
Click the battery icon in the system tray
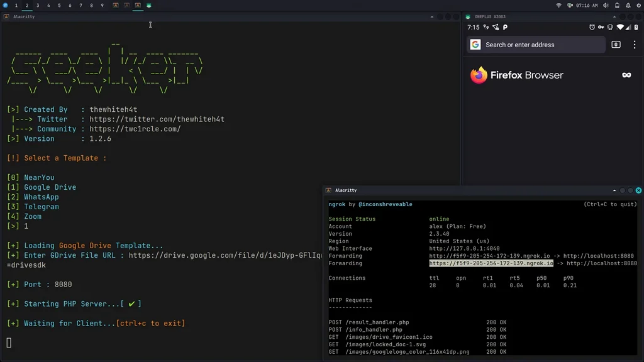click(x=617, y=5)
